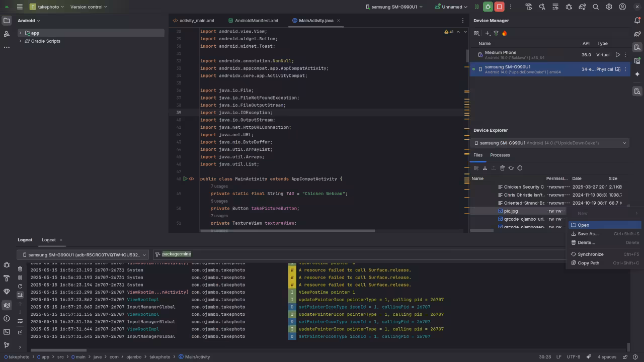Open Android project view dropdown
Image resolution: width=644 pixels, height=362 pixels.
click(x=29, y=21)
